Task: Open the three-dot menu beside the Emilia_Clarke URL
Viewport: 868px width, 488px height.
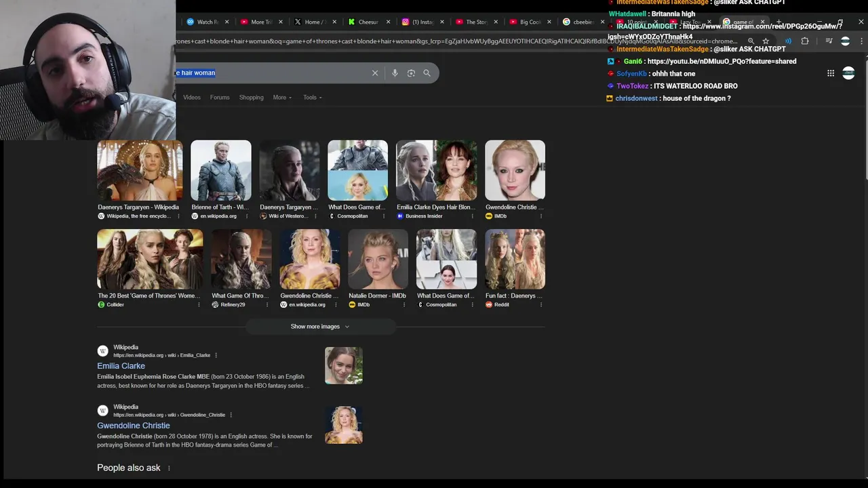Action: pyautogui.click(x=216, y=355)
